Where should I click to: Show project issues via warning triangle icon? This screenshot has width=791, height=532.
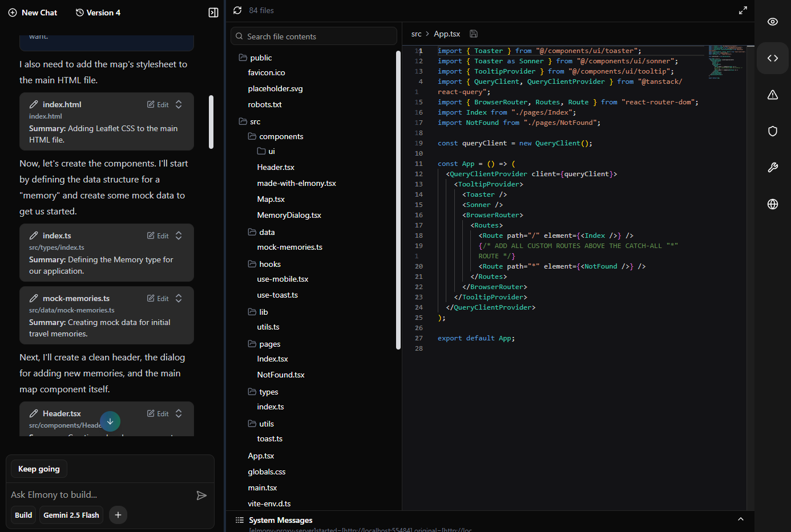772,94
